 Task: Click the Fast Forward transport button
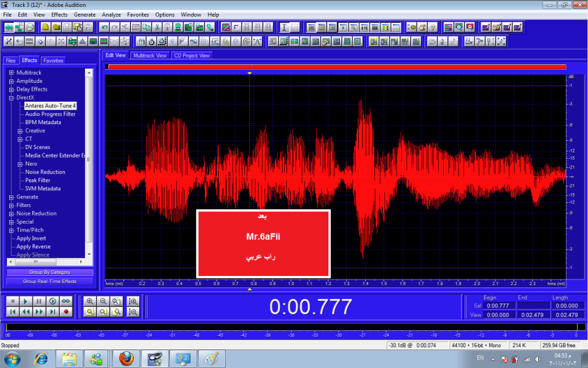[39, 312]
